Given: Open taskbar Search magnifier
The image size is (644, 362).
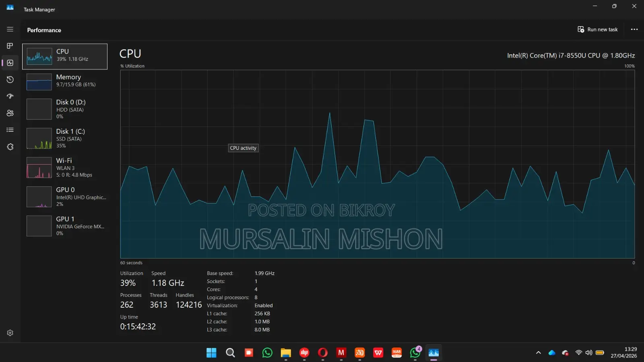Looking at the screenshot, I should [x=230, y=353].
